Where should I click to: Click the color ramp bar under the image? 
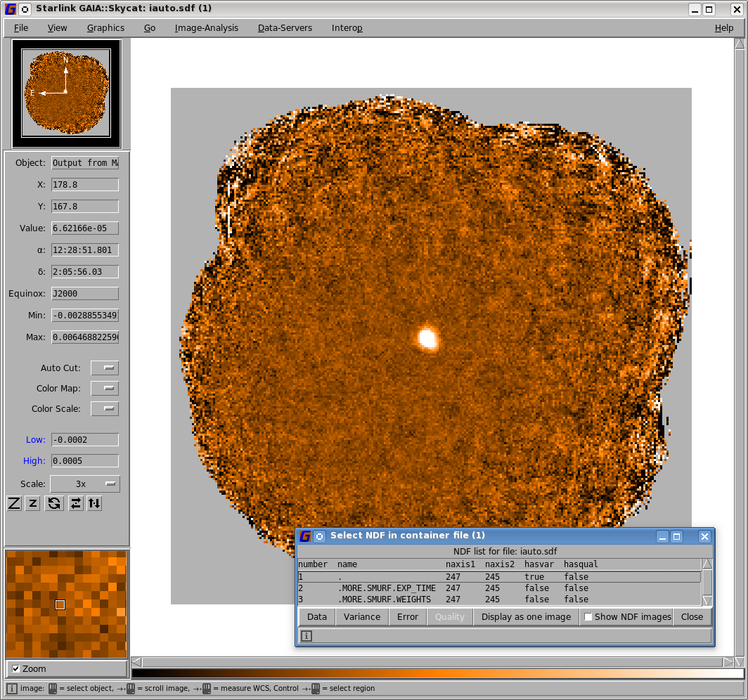click(437, 673)
